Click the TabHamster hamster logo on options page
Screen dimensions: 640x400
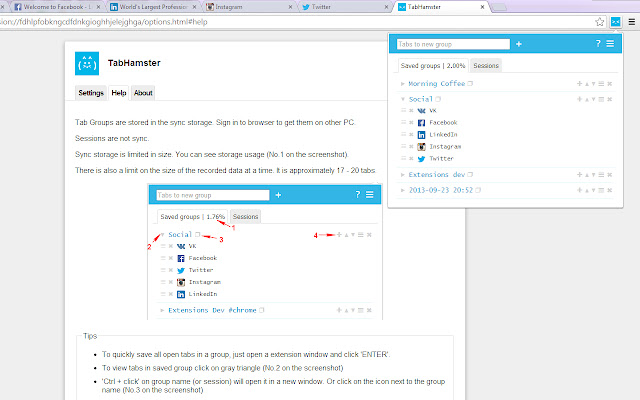click(87, 64)
